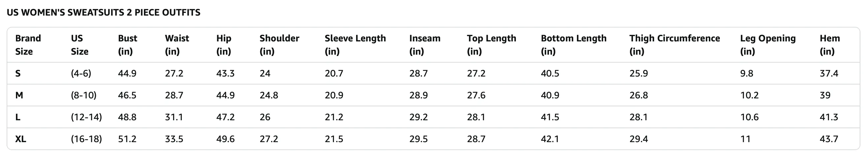
Task: Click the Sleeve Length (in) header
Action: 355,45
